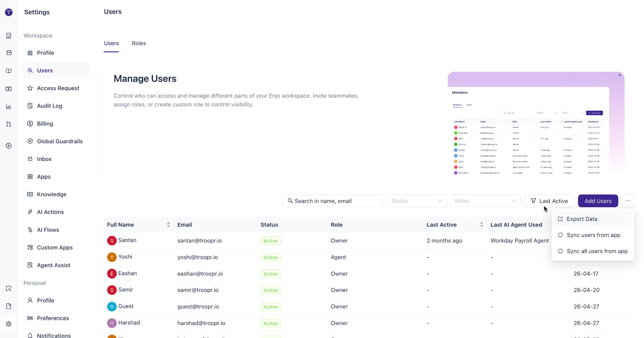This screenshot has width=644, height=338.
Task: Choose Sync all users from app
Action: [x=593, y=251]
